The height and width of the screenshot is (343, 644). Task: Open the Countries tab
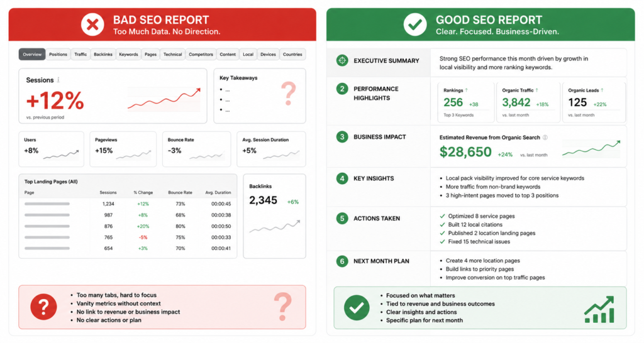292,54
